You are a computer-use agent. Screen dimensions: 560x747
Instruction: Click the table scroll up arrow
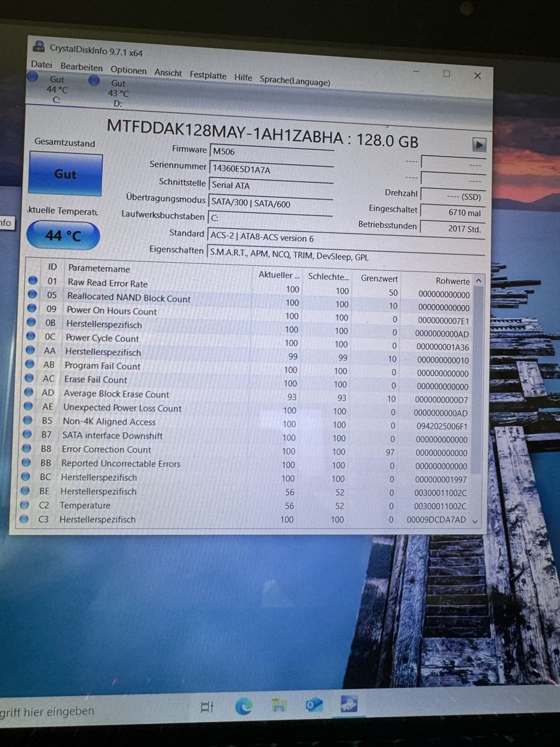[x=478, y=281]
